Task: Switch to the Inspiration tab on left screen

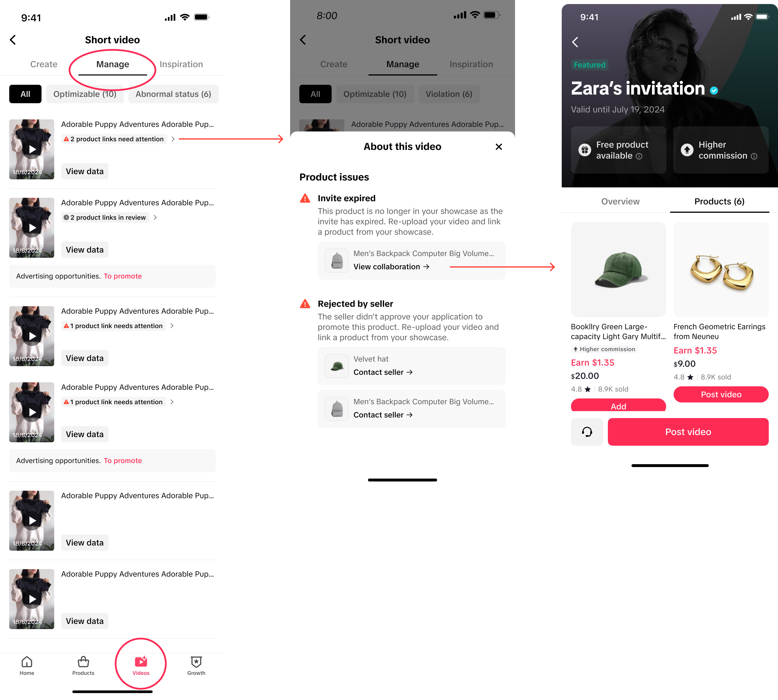Action: click(x=181, y=64)
